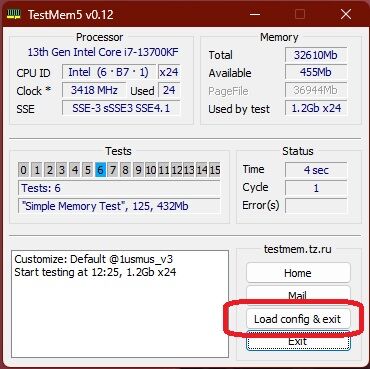
Task: Click the Mail button
Action: pos(298,295)
